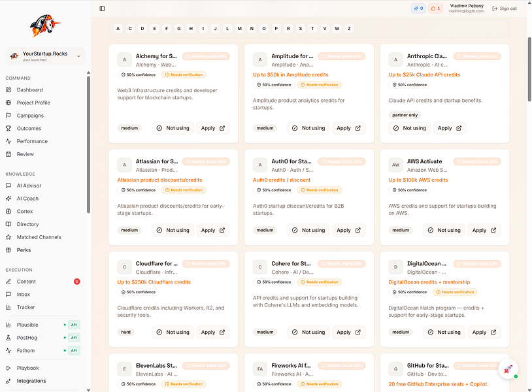This screenshot has width=532, height=392.
Task: Click 'partner only' tag on Anthropic card
Action: 405,115
